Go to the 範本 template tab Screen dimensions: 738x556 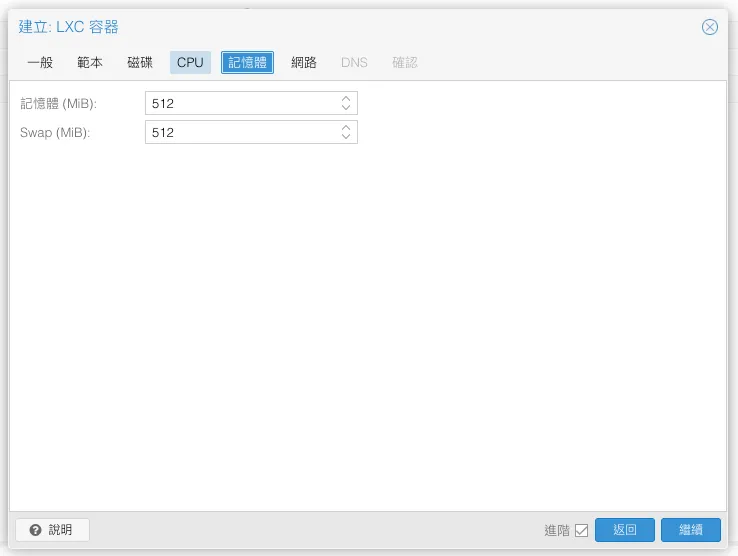(90, 62)
